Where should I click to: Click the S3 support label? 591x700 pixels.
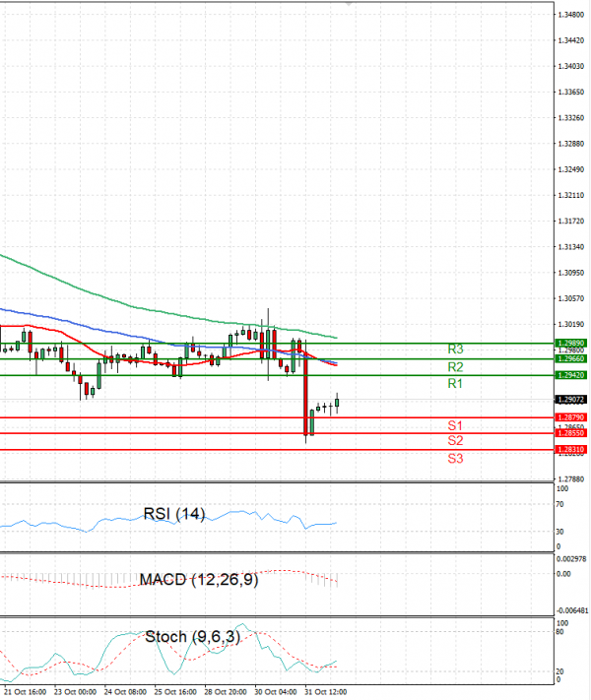pos(455,459)
